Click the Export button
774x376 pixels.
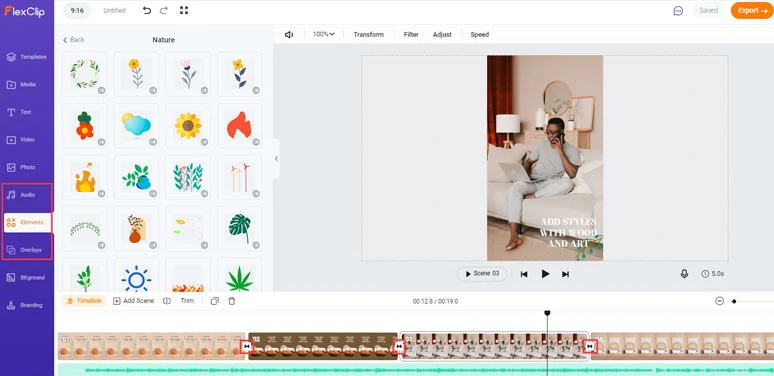point(752,10)
